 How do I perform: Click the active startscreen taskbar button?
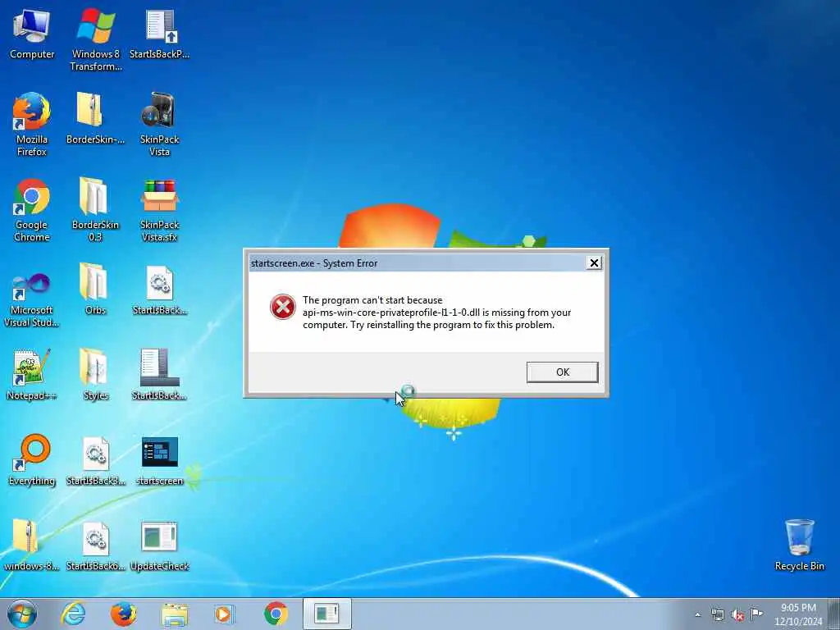click(x=326, y=614)
